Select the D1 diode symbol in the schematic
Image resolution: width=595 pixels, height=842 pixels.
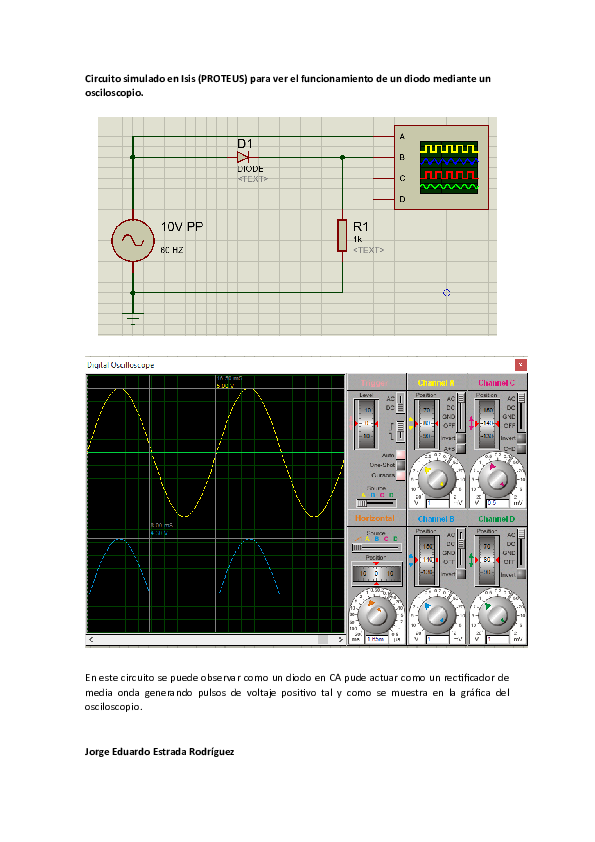pyautogui.click(x=243, y=157)
